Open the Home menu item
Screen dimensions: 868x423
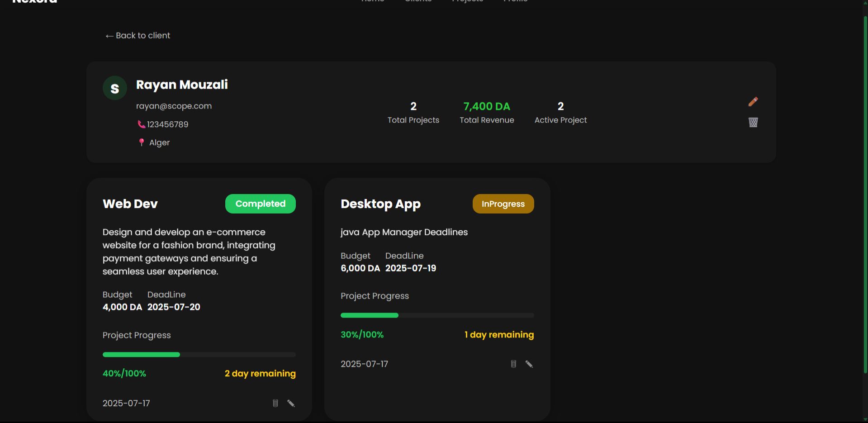tap(372, 1)
